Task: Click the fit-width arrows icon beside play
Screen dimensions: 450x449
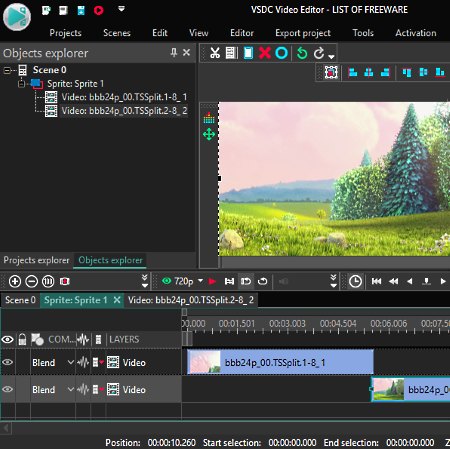Action: point(229,281)
